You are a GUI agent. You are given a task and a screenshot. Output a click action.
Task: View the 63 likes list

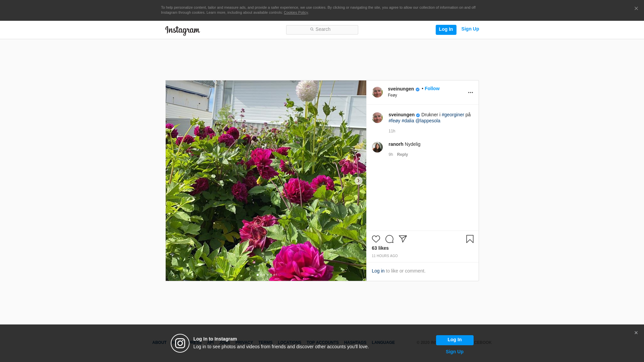pos(380,248)
